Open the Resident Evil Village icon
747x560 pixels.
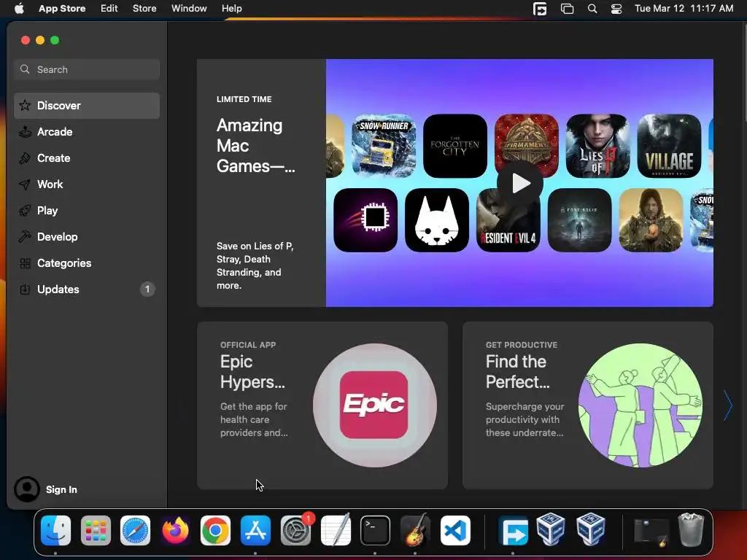[670, 146]
